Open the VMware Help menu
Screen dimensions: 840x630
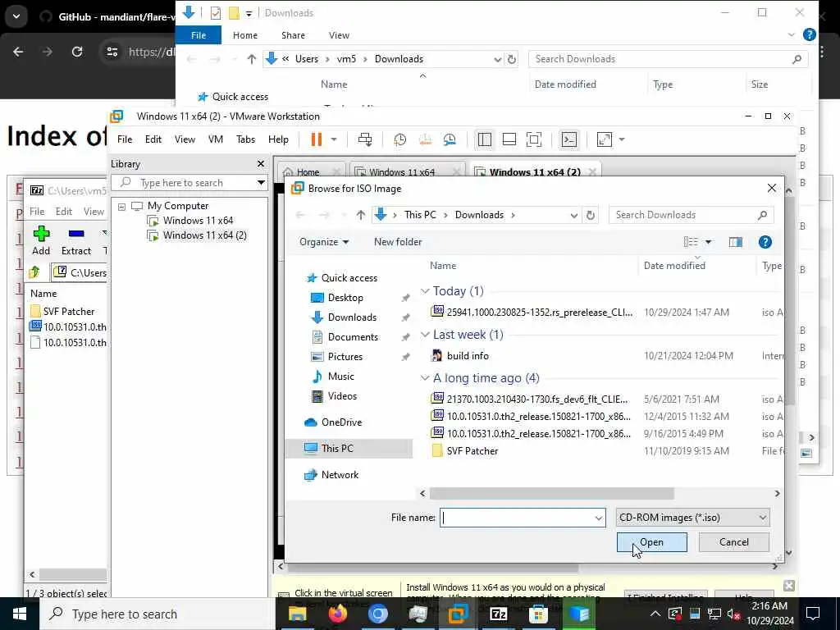[x=278, y=139]
